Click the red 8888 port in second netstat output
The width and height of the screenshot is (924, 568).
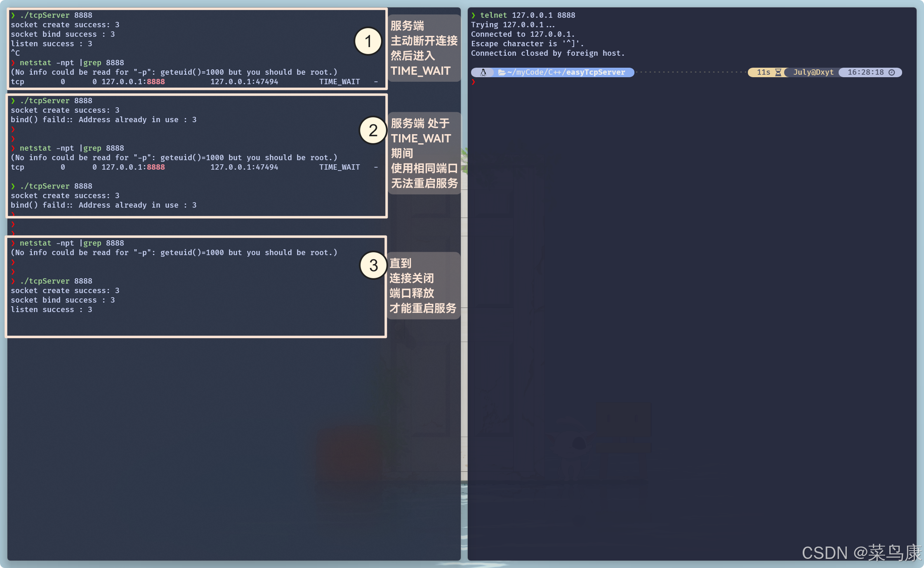156,167
